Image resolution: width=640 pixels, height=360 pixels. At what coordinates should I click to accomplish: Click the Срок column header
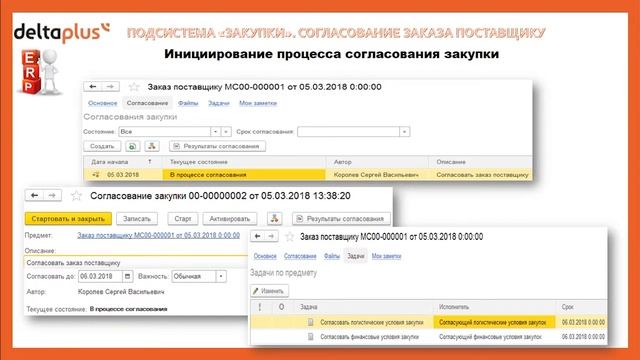pos(582,307)
